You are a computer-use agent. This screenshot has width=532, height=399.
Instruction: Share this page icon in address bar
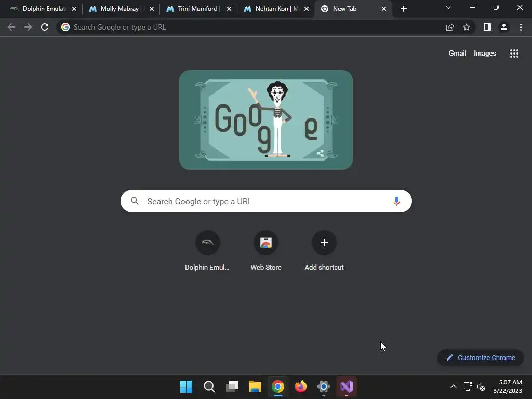pos(450,27)
